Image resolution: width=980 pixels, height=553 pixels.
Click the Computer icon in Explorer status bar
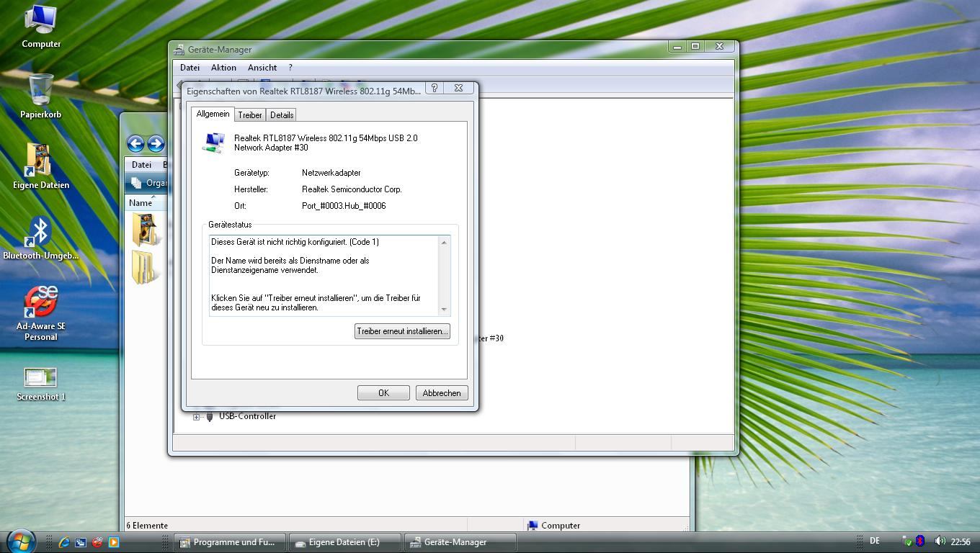click(x=533, y=526)
